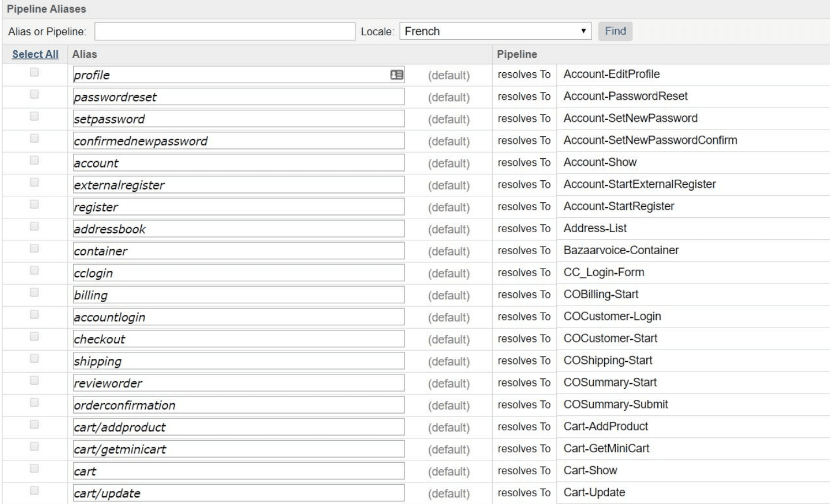Click the COSummary-Submit pipeline name
Image resolution: width=830 pixels, height=504 pixels.
click(x=616, y=405)
